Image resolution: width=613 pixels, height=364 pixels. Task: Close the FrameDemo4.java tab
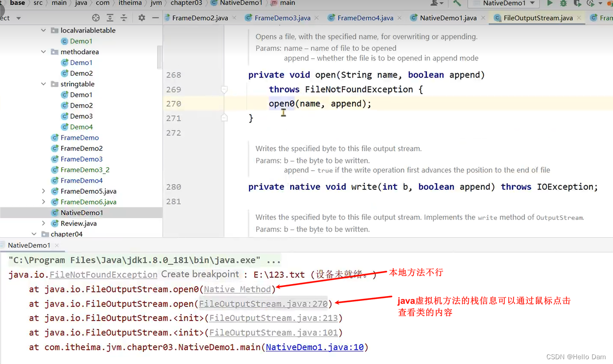399,18
